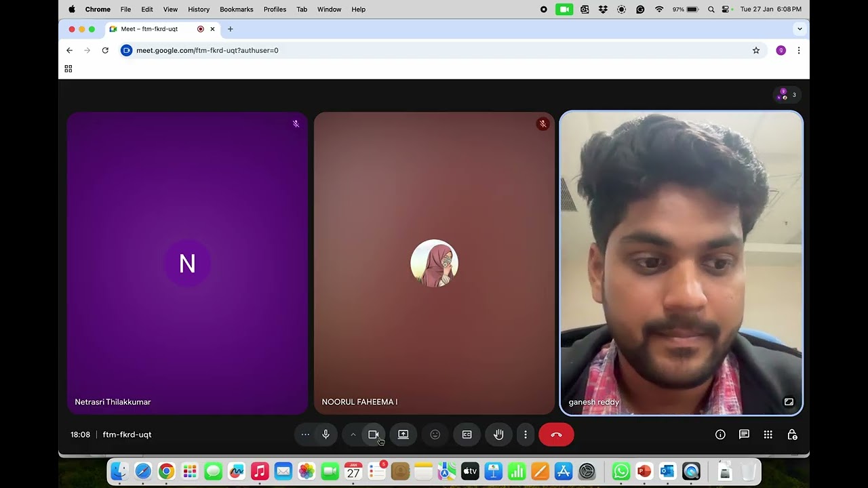This screenshot has width=868, height=488.
Task: Toggle the microphone in the call controls
Action: click(x=325, y=434)
